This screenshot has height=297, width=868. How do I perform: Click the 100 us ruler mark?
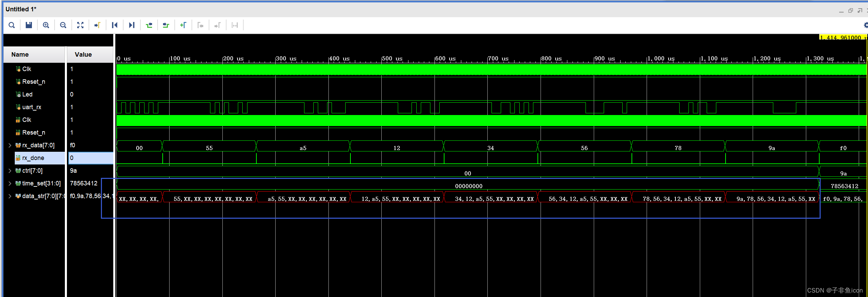[180, 59]
